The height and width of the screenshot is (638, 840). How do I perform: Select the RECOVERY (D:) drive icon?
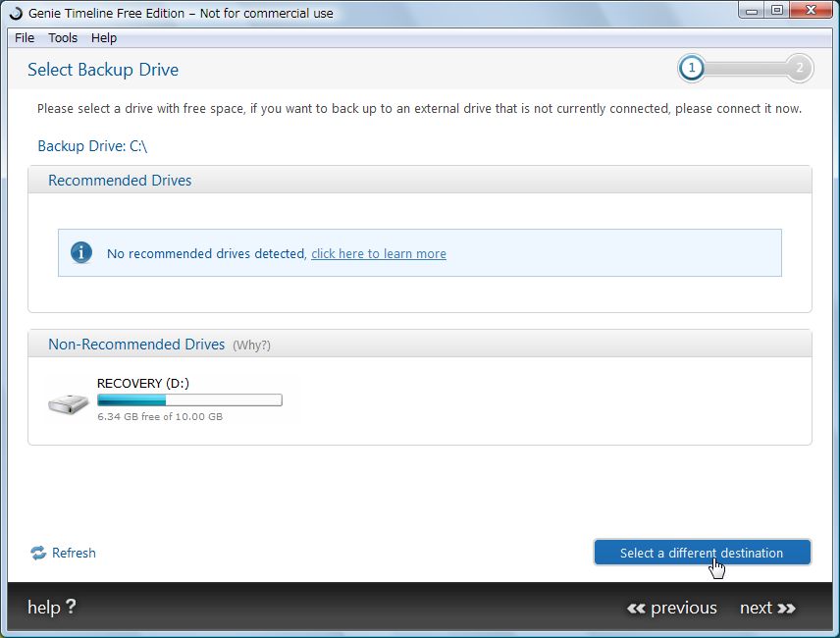point(68,404)
